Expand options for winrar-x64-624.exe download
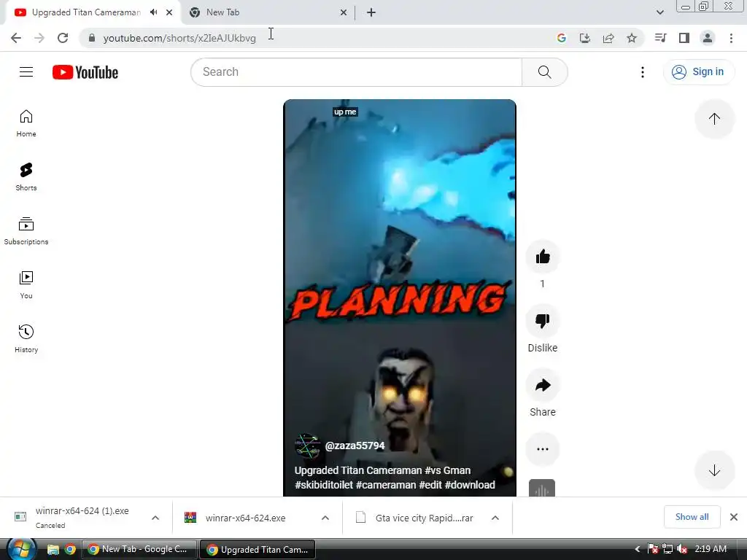The image size is (747, 560). click(325, 518)
